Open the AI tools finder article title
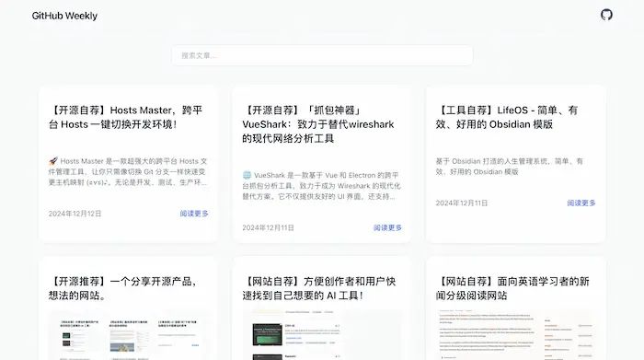Image resolution: width=644 pixels, height=360 pixels. click(319, 288)
